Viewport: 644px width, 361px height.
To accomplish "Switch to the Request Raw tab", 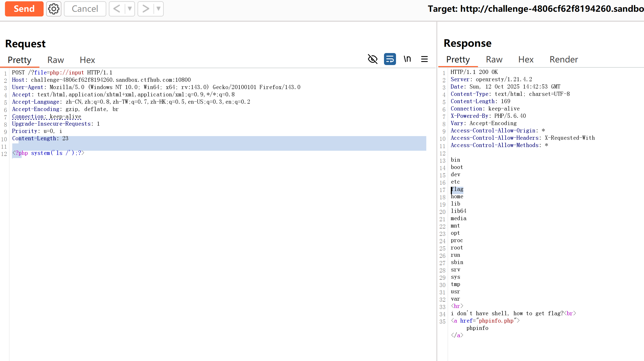I will tap(56, 60).
